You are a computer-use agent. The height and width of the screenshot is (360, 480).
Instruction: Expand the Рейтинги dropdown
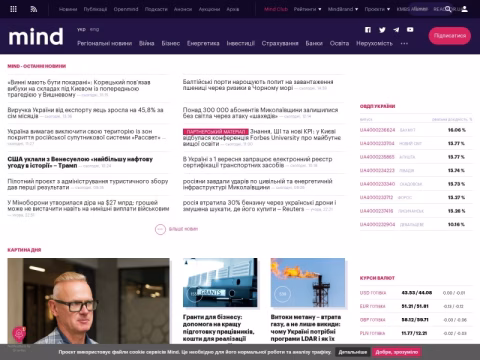tap(307, 9)
